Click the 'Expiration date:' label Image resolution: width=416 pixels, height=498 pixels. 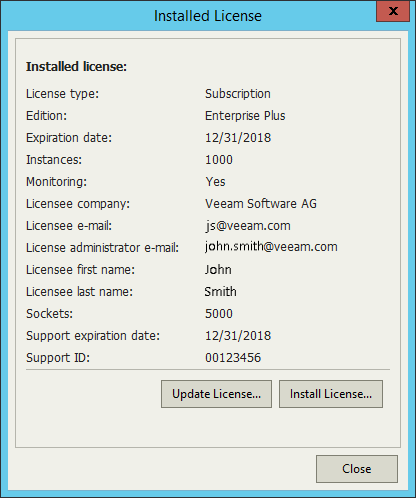pyautogui.click(x=69, y=138)
